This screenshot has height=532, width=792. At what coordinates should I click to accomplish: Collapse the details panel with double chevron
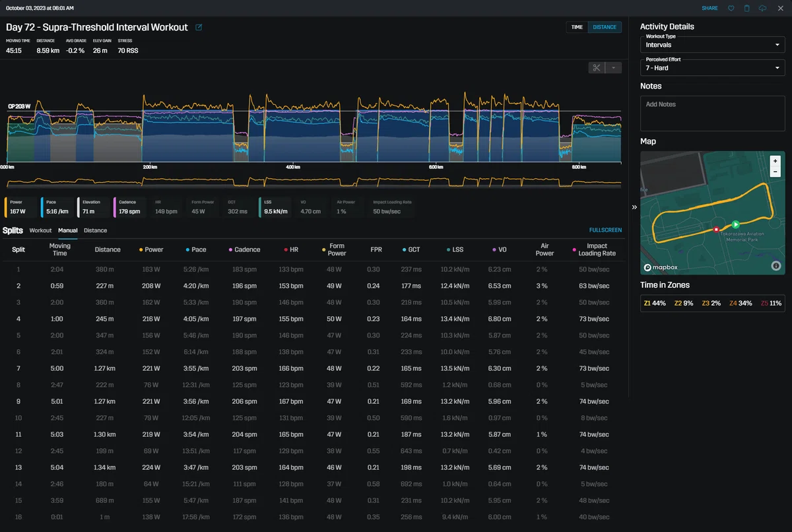pyautogui.click(x=634, y=207)
